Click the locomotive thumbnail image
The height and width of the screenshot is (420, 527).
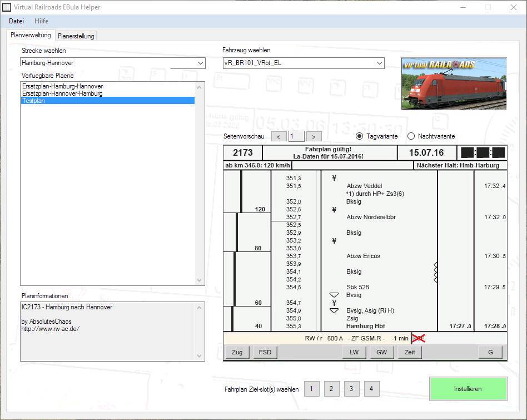point(454,83)
